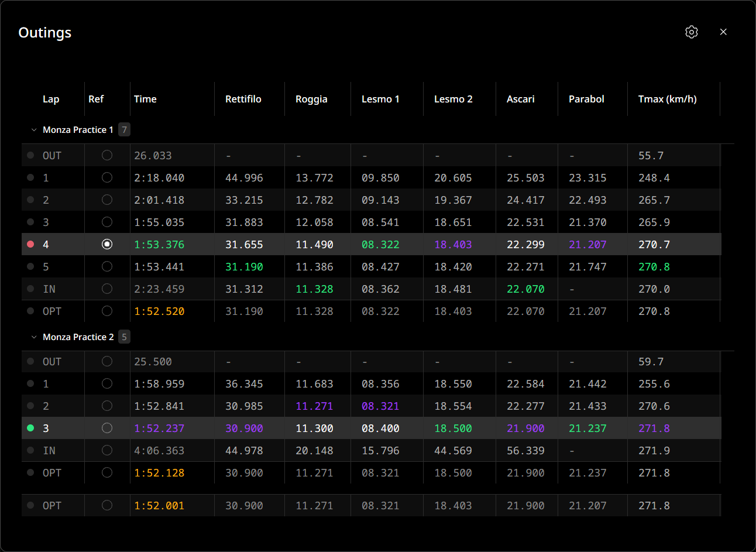Image resolution: width=756 pixels, height=552 pixels.
Task: Click the purple Tmax value 271.8
Action: point(654,428)
